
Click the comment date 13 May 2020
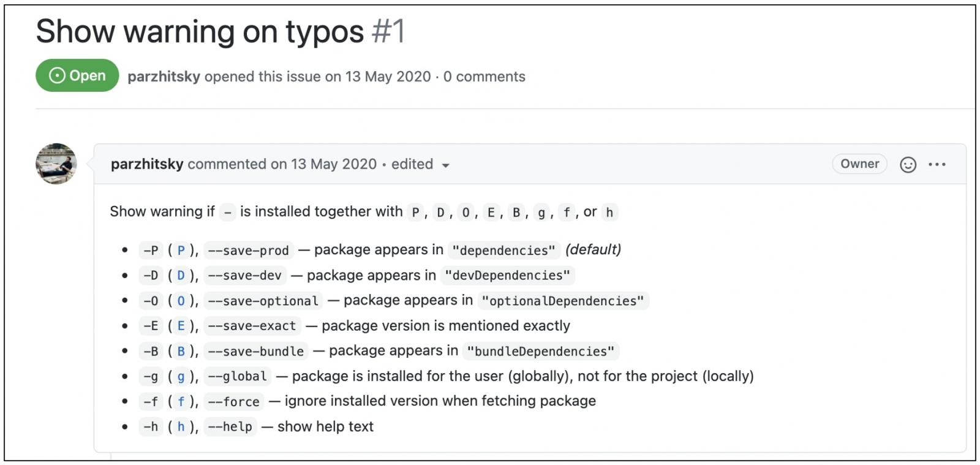[334, 164]
